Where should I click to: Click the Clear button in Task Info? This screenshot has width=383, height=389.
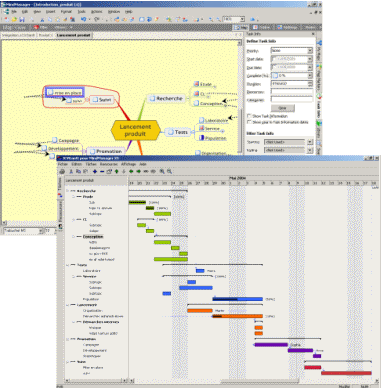[x=282, y=108]
